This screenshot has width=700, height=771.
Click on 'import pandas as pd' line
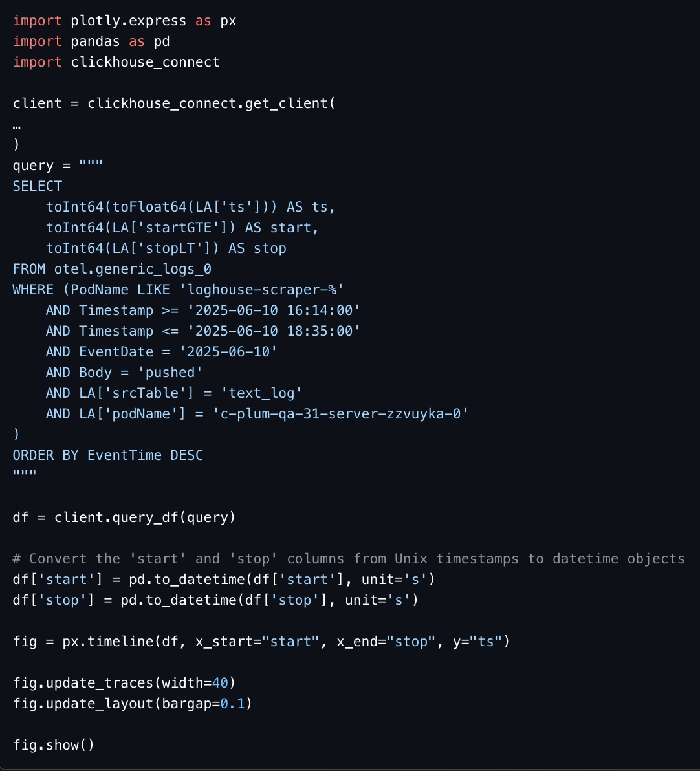[x=91, y=41]
